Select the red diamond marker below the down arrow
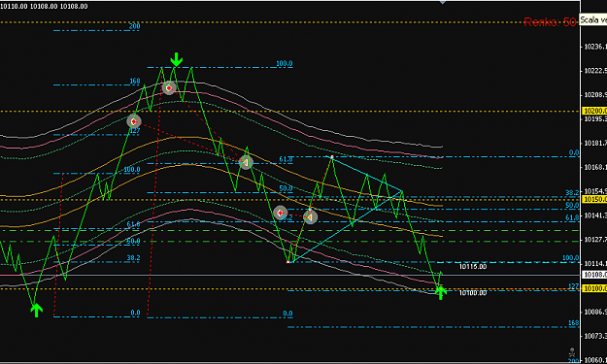This screenshot has height=364, width=607. [169, 87]
